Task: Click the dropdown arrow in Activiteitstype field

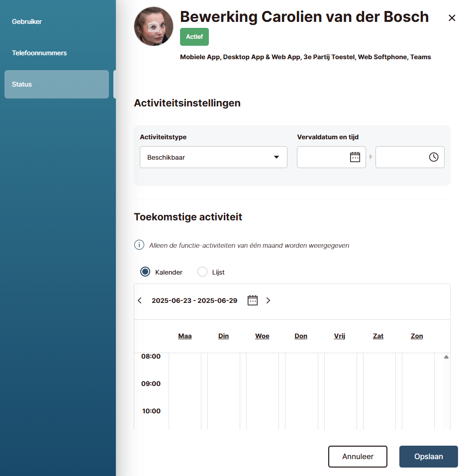Action: click(277, 158)
